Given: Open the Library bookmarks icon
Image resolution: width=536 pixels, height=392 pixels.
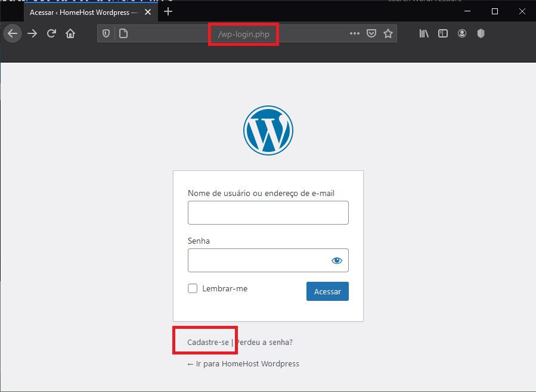Looking at the screenshot, I should 424,33.
